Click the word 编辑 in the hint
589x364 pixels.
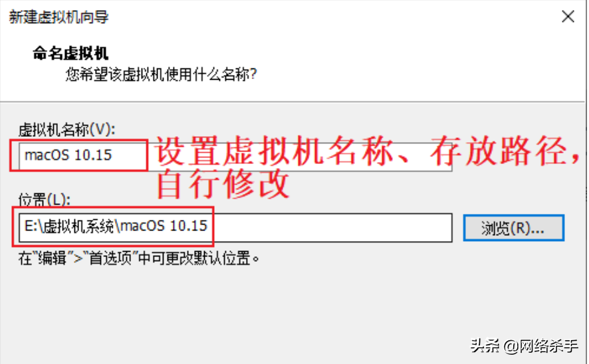point(53,258)
